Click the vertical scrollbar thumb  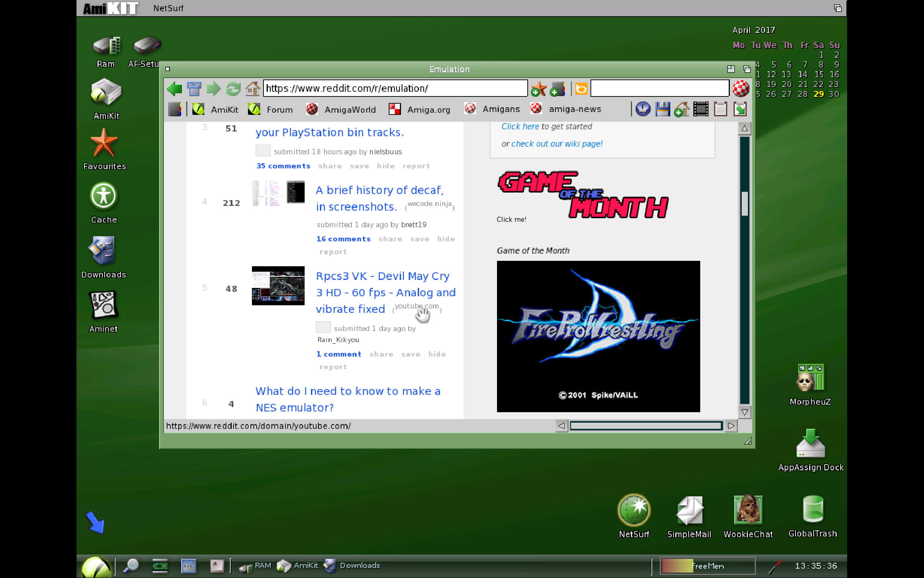(x=745, y=204)
